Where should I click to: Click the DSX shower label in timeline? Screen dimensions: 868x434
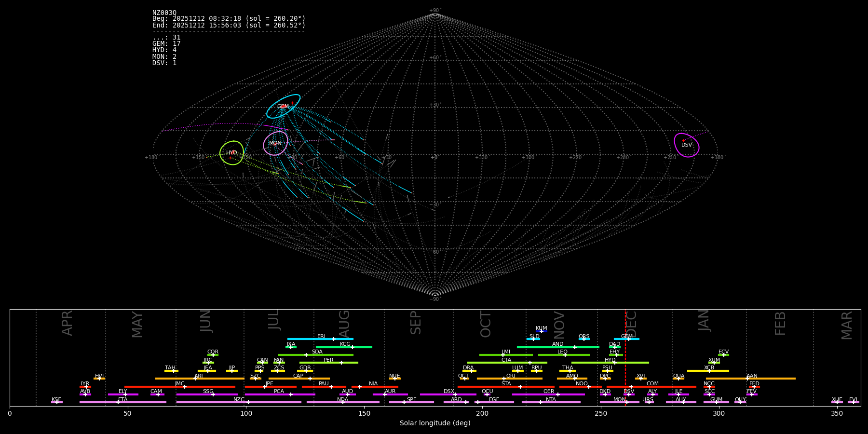449,392
